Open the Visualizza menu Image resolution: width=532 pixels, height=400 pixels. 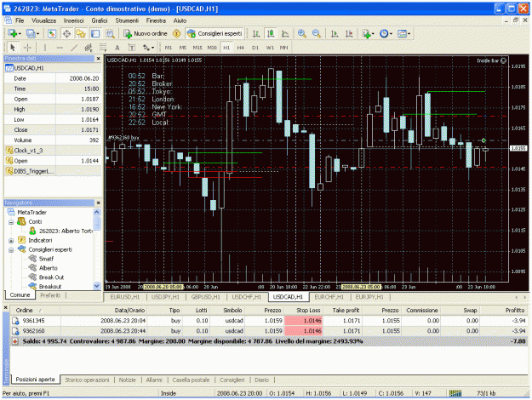(43, 20)
